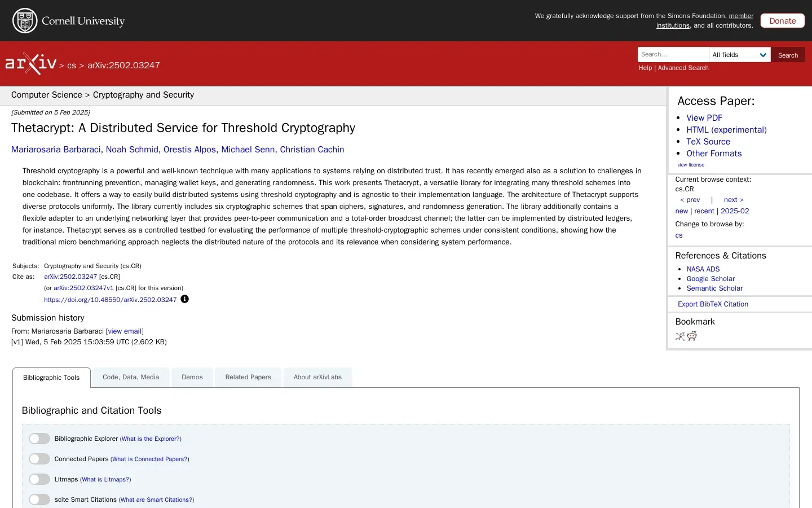The image size is (812, 508).
Task: Bookmark paper with Reddit icon
Action: (692, 336)
